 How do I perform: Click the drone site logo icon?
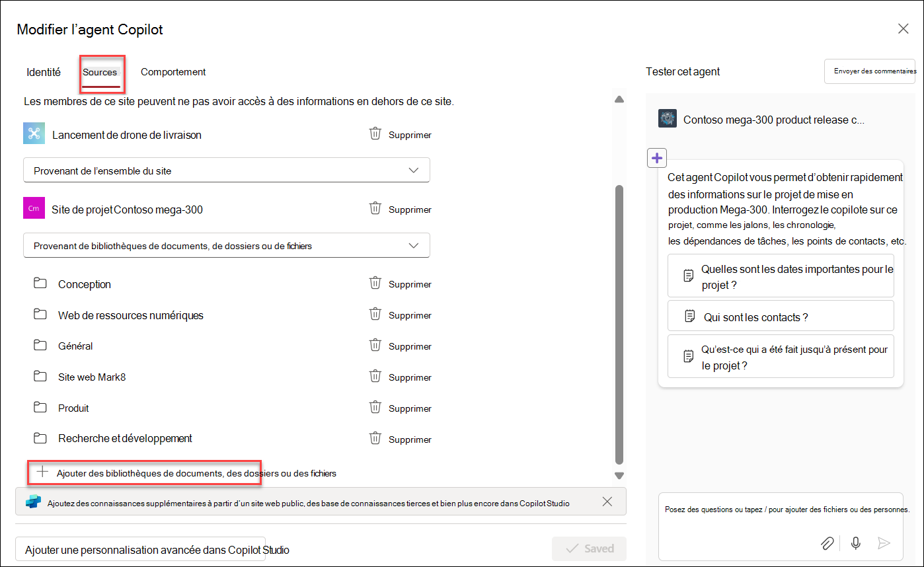(34, 133)
